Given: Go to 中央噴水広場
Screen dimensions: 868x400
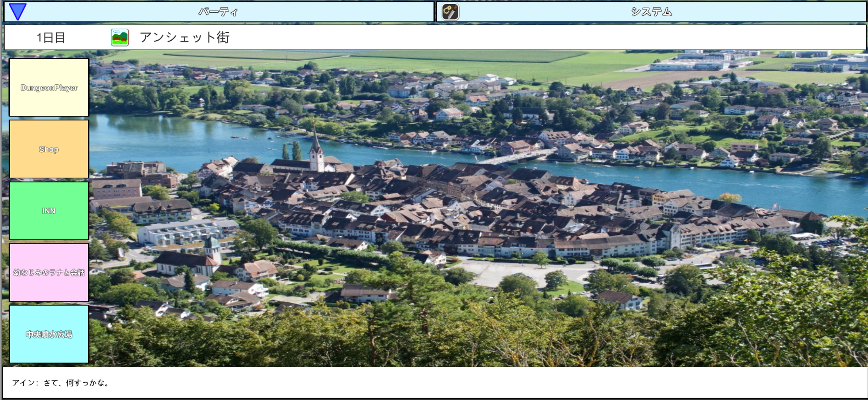Looking at the screenshot, I should (49, 334).
